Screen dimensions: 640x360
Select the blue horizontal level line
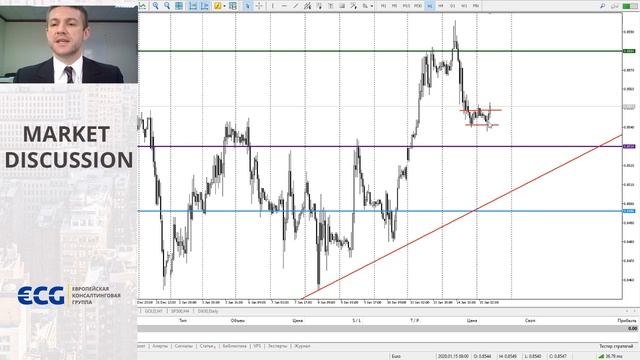pos(380,211)
